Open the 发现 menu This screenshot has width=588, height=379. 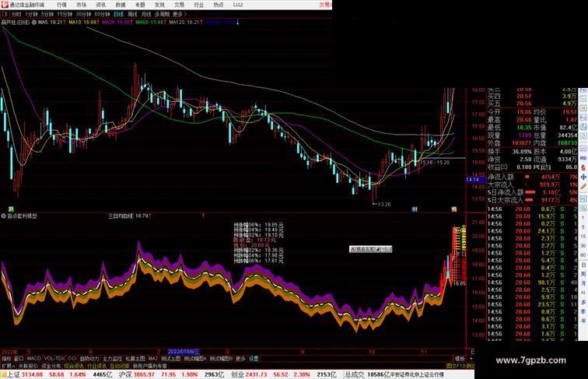[159, 5]
